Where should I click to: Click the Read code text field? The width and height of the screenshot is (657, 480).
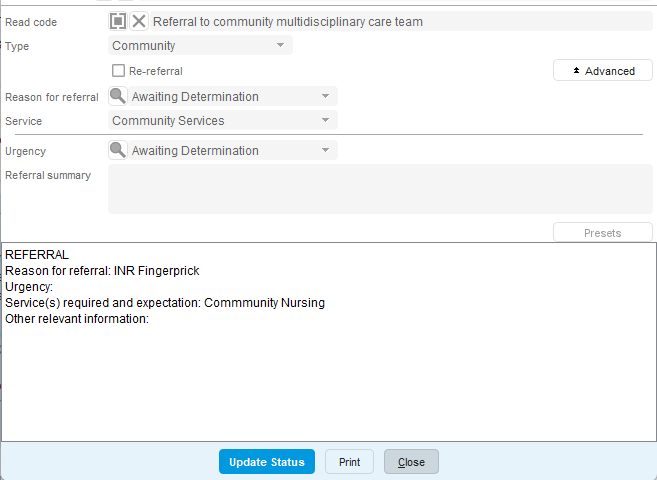[x=400, y=21]
